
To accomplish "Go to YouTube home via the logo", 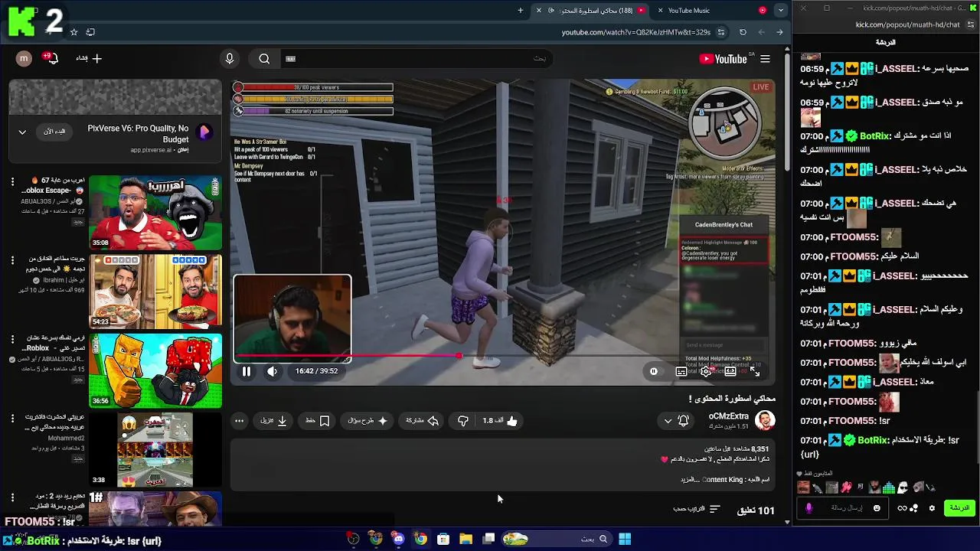I will 724,59.
